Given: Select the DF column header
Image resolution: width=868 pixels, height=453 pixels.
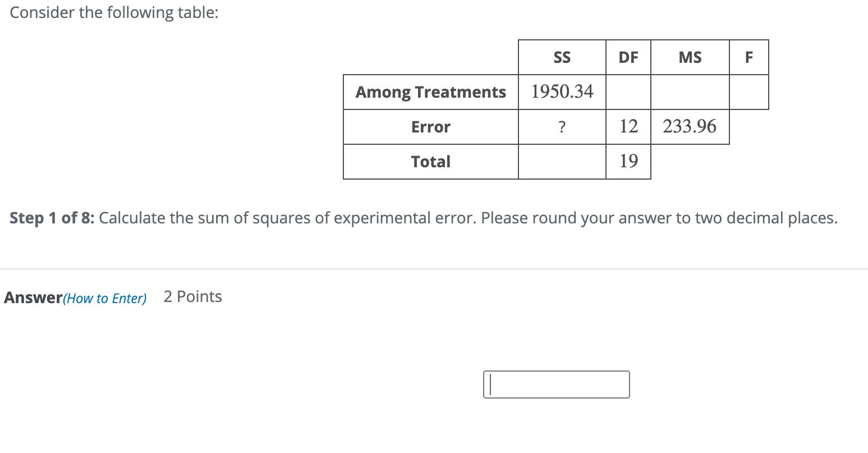Looking at the screenshot, I should click(x=628, y=57).
